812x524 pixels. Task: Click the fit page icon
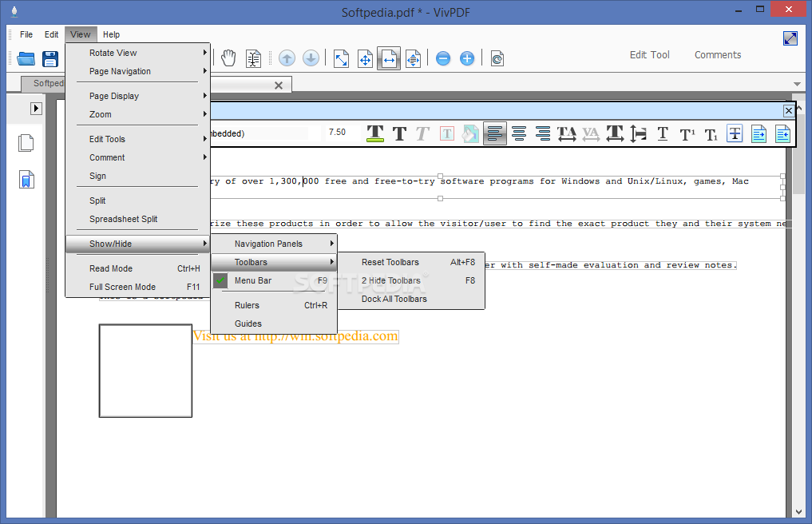coord(365,58)
